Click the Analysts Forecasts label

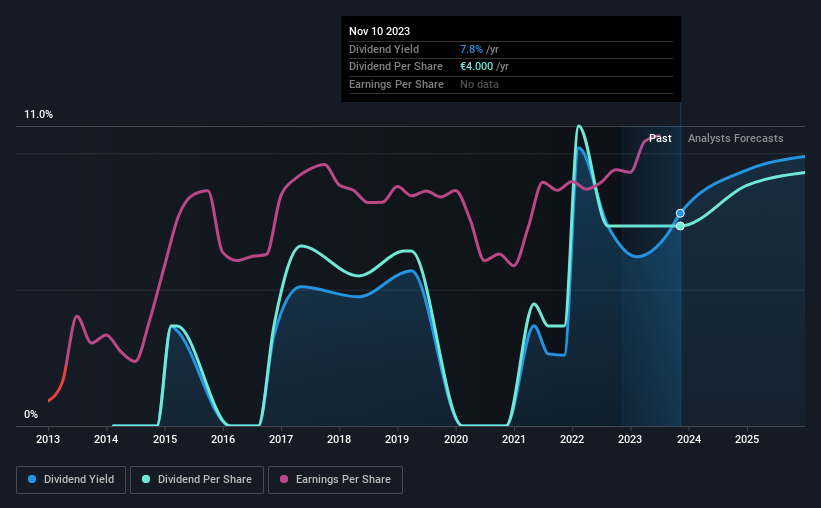(x=736, y=138)
